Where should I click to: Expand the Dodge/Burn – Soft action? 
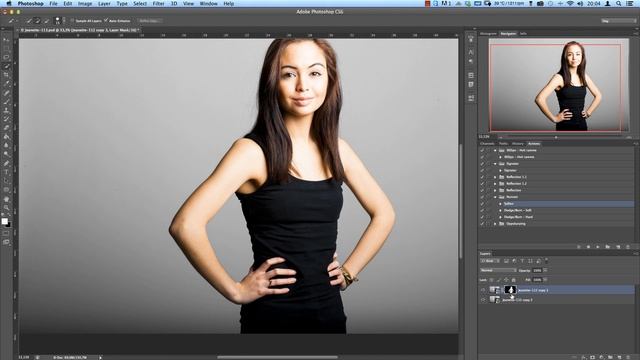pyautogui.click(x=500, y=210)
